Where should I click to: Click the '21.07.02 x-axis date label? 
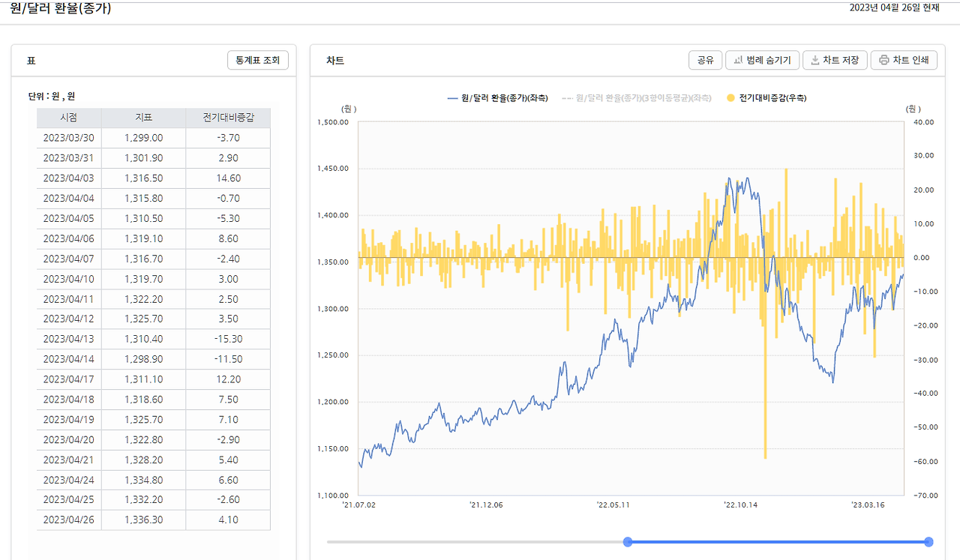(x=358, y=505)
